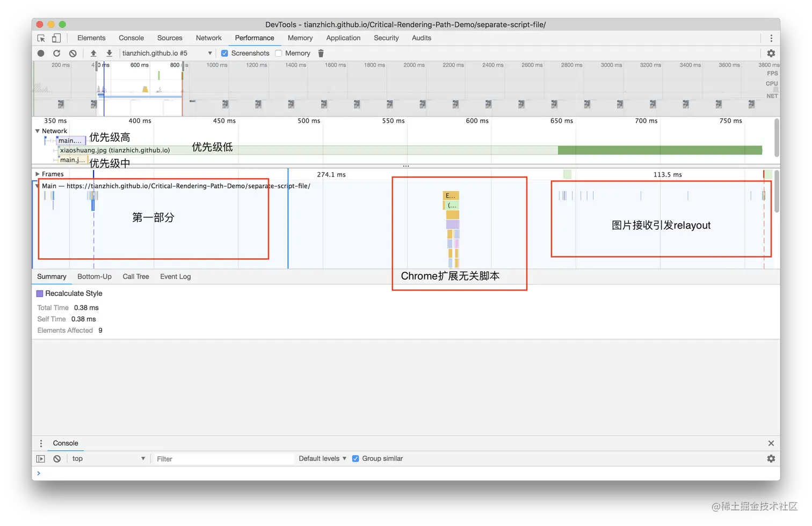Click the E... event block in flame chart

click(x=451, y=195)
